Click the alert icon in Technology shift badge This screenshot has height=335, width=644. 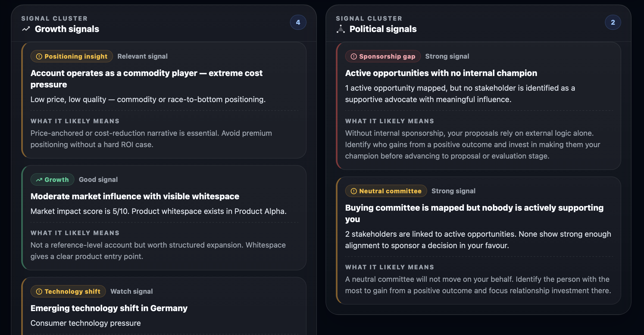point(39,291)
